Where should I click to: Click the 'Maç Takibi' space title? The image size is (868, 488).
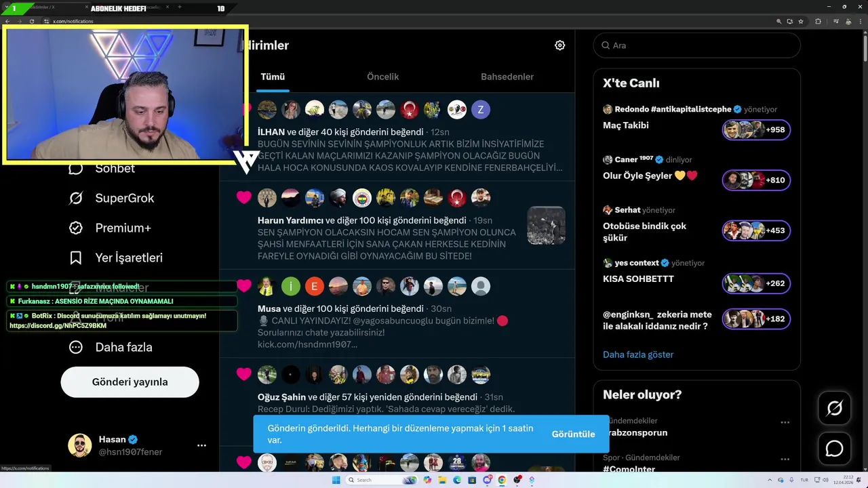(x=626, y=125)
